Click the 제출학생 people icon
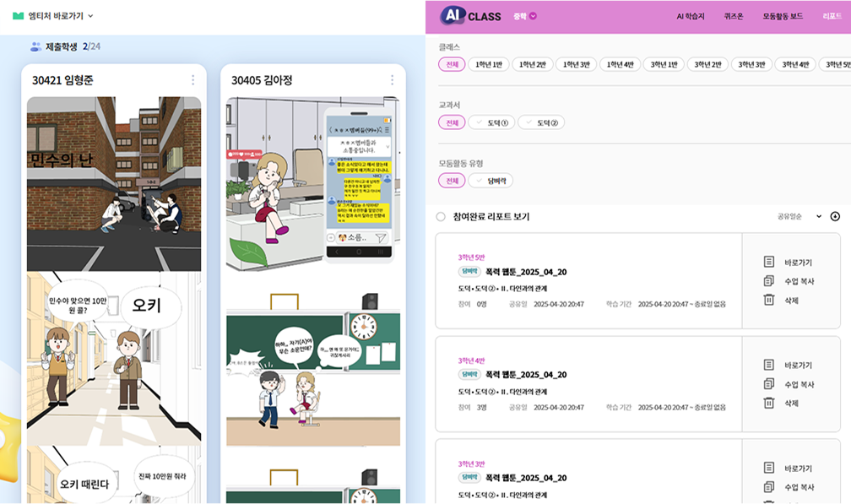This screenshot has width=851, height=504. pos(35,46)
